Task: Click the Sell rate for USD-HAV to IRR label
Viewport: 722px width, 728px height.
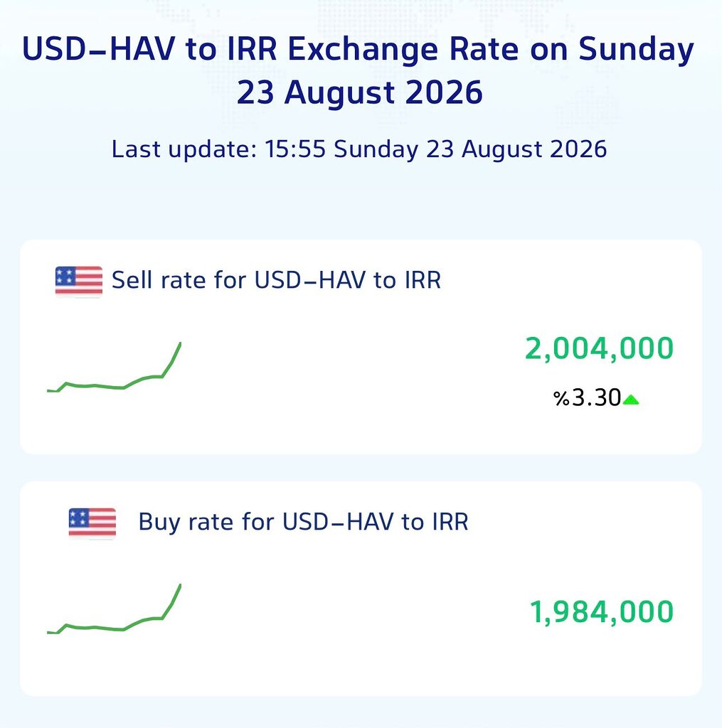Action: (x=276, y=280)
